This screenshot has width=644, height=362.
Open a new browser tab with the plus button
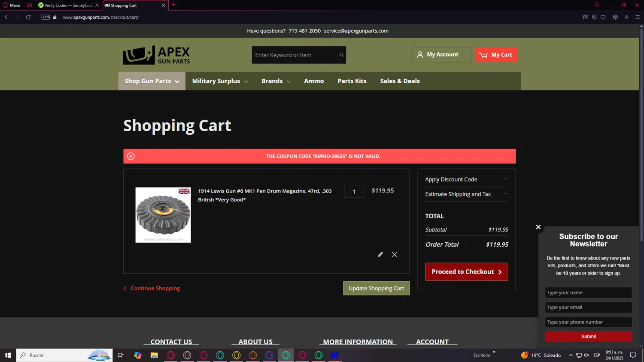click(x=173, y=5)
